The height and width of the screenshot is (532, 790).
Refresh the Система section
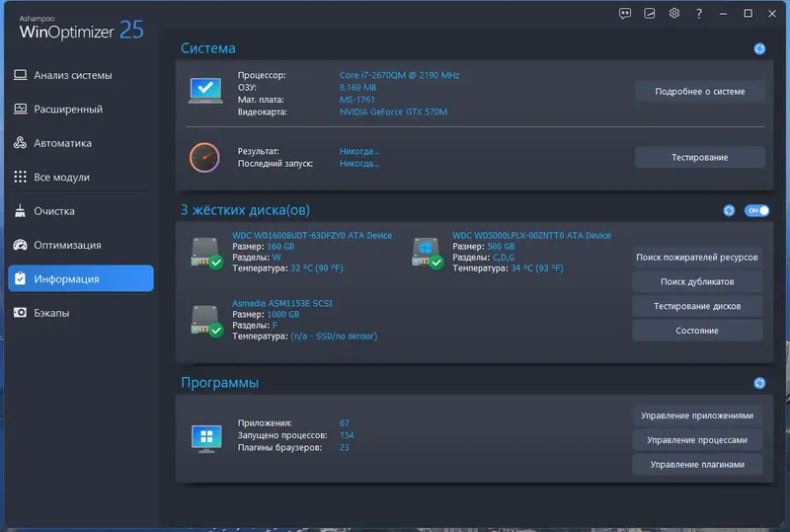[x=759, y=48]
